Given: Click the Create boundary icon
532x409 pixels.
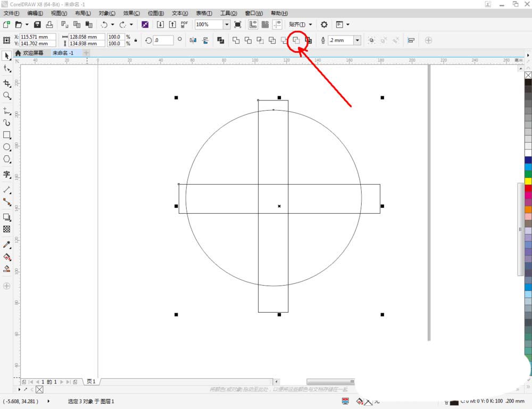Looking at the screenshot, I should pyautogui.click(x=309, y=40).
